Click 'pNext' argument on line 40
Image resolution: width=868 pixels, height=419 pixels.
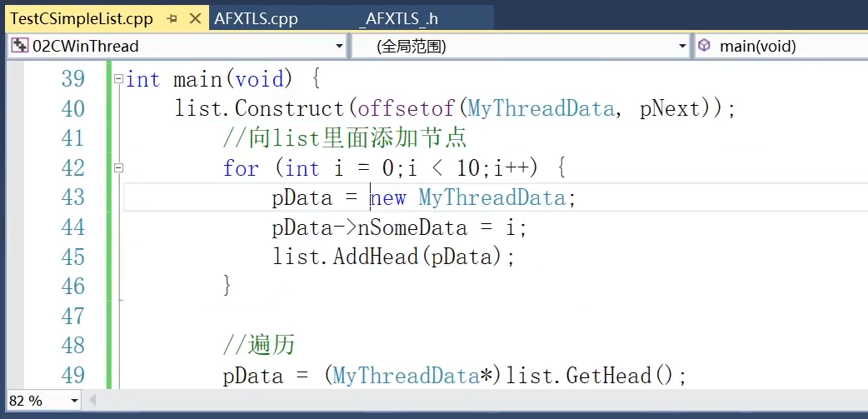click(670, 109)
